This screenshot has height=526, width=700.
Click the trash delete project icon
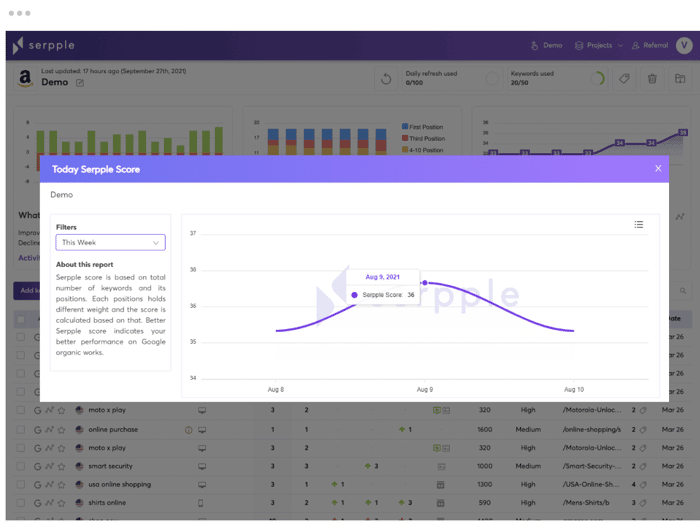coord(652,79)
